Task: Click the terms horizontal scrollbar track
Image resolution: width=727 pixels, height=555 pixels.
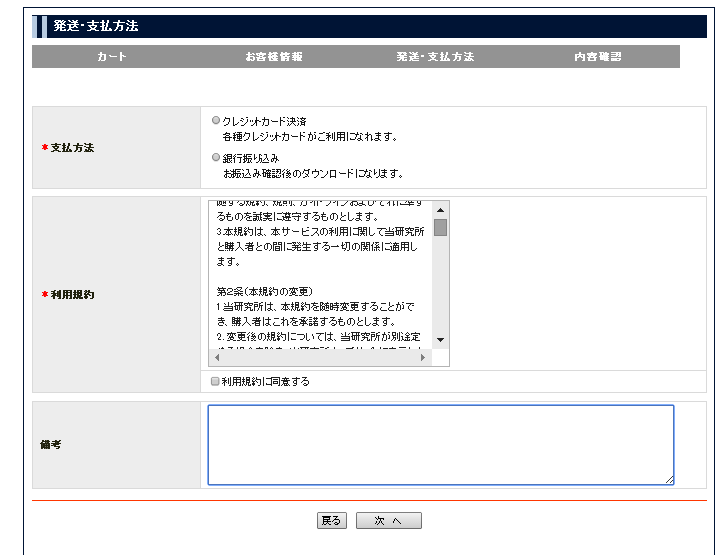Action: click(x=320, y=357)
